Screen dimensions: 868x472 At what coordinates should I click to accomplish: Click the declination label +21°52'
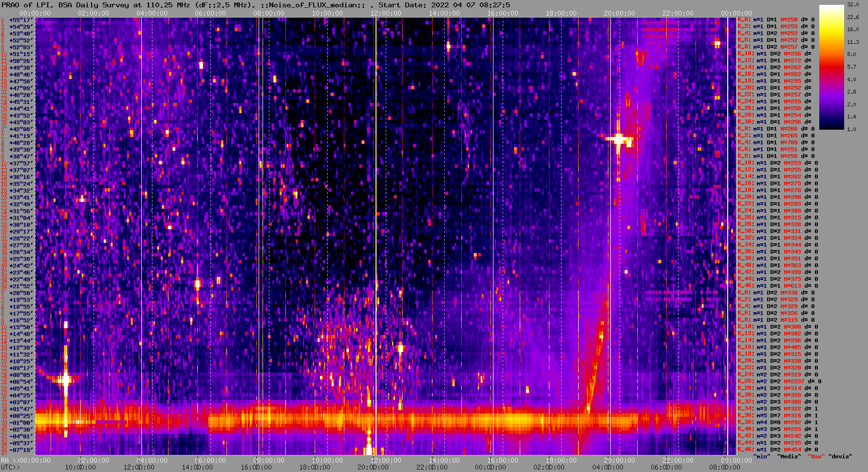pyautogui.click(x=20, y=286)
